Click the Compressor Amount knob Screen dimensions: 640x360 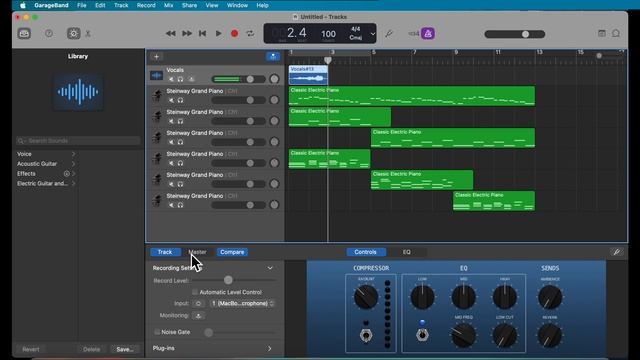coord(366,297)
